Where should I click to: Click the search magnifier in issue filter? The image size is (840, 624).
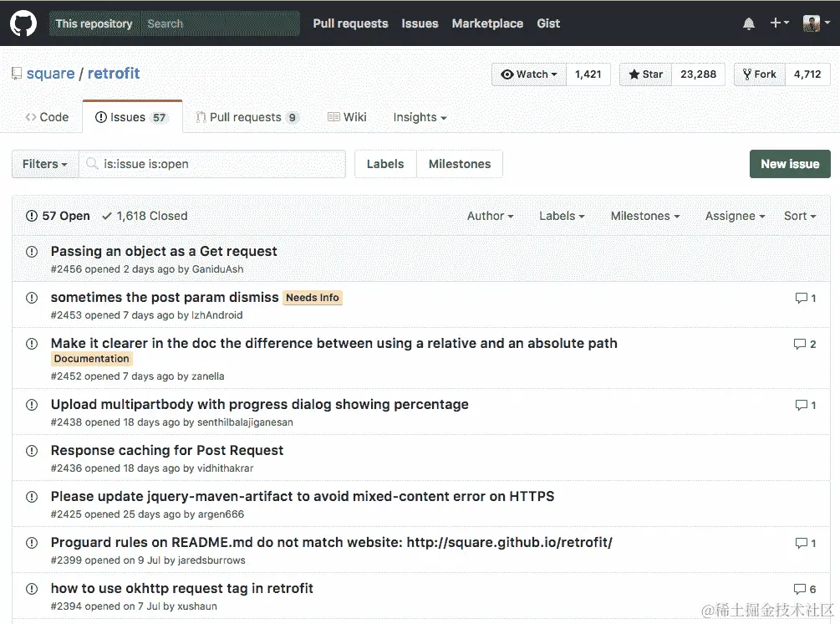pos(92,163)
